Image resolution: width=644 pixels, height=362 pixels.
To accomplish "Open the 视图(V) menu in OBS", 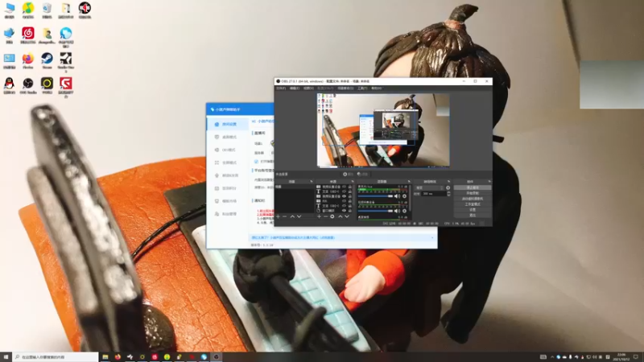I will (308, 88).
